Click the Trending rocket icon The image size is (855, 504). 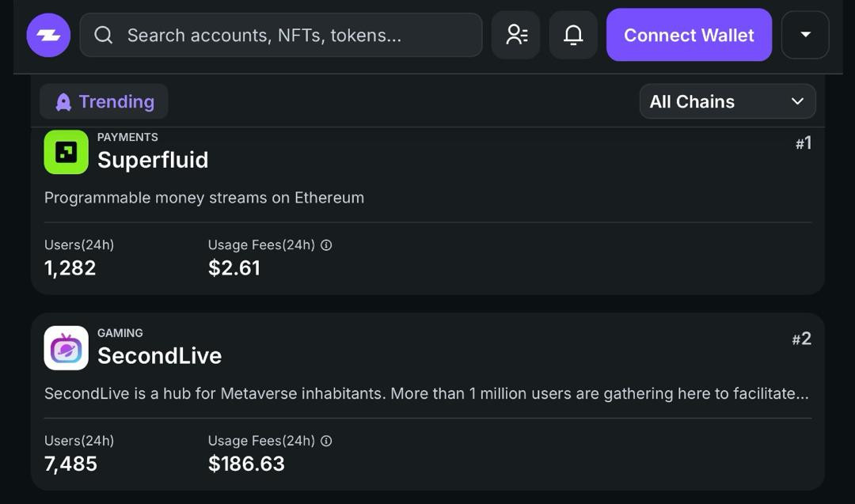pyautogui.click(x=63, y=102)
